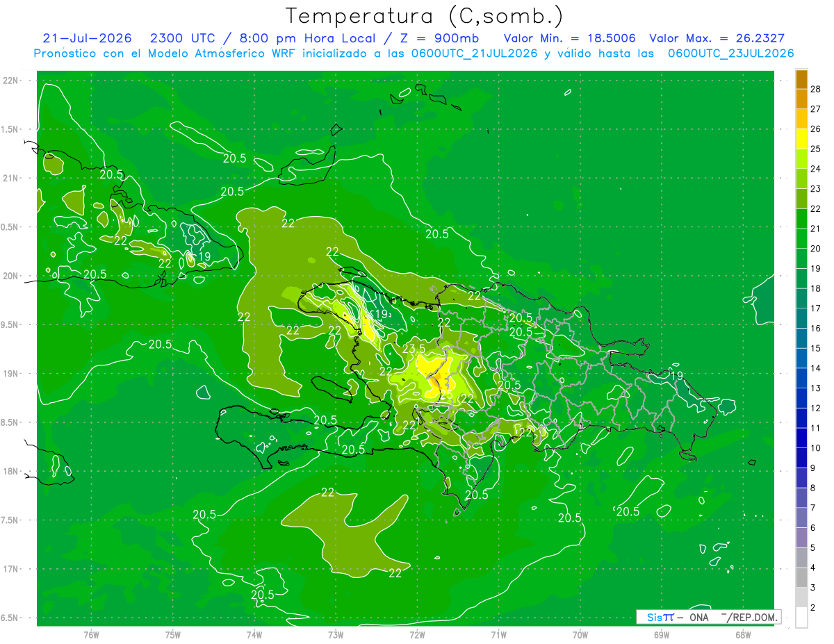Select the date "21-Jul-2026" in header
Viewport: 834px width, 644px height.
(x=87, y=38)
